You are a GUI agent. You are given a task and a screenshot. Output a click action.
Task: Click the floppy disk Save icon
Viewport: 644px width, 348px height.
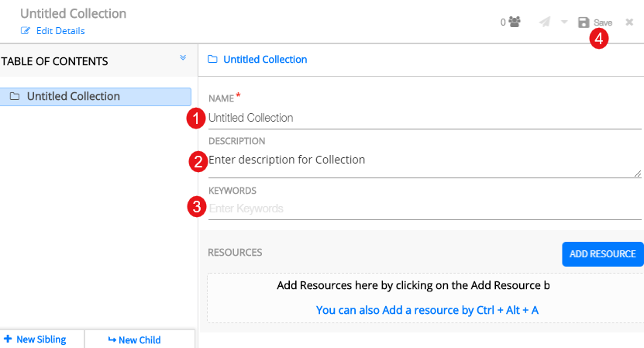coord(584,22)
